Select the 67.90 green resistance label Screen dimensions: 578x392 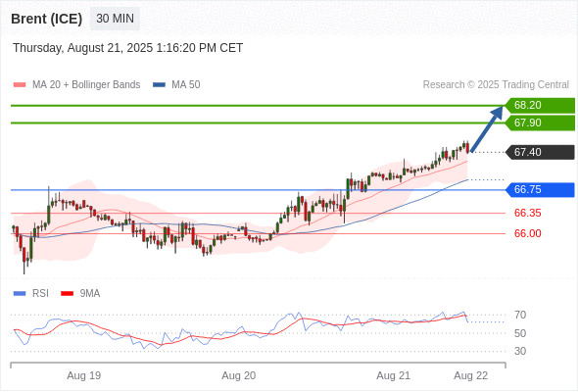point(540,122)
